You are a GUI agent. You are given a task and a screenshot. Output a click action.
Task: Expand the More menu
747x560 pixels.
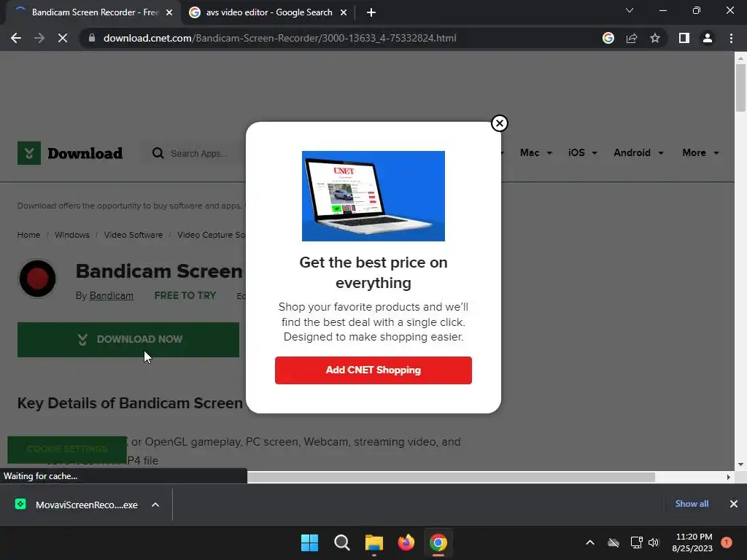pyautogui.click(x=700, y=153)
